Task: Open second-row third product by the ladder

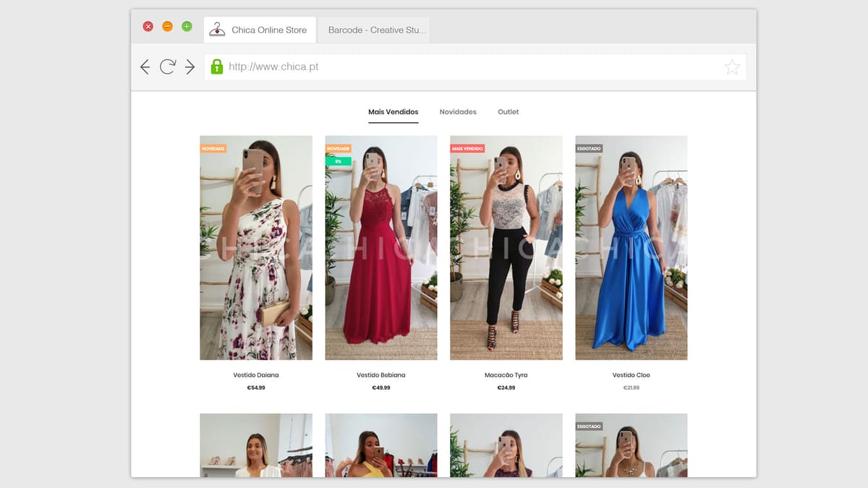Action: pos(506,445)
